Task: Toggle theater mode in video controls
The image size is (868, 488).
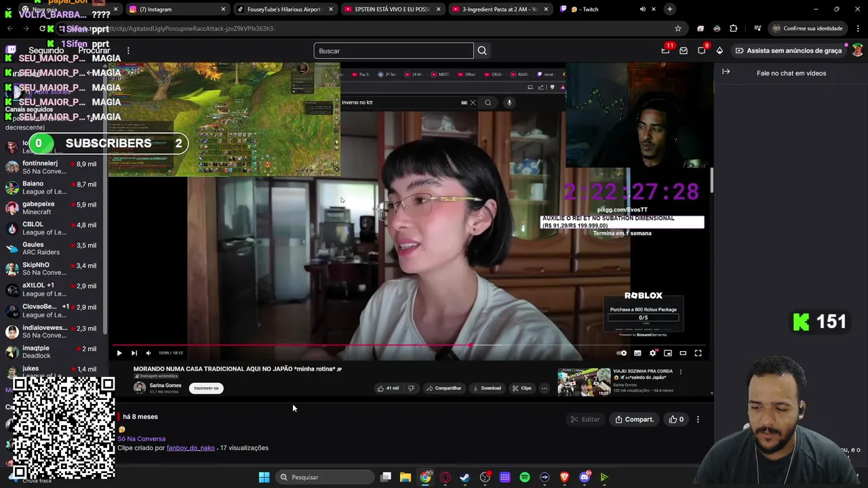Action: pyautogui.click(x=683, y=353)
